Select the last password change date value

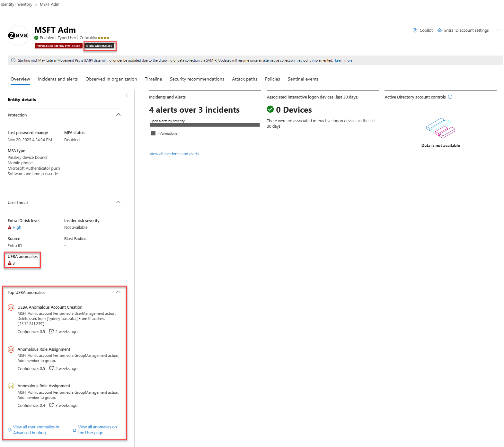30,140
